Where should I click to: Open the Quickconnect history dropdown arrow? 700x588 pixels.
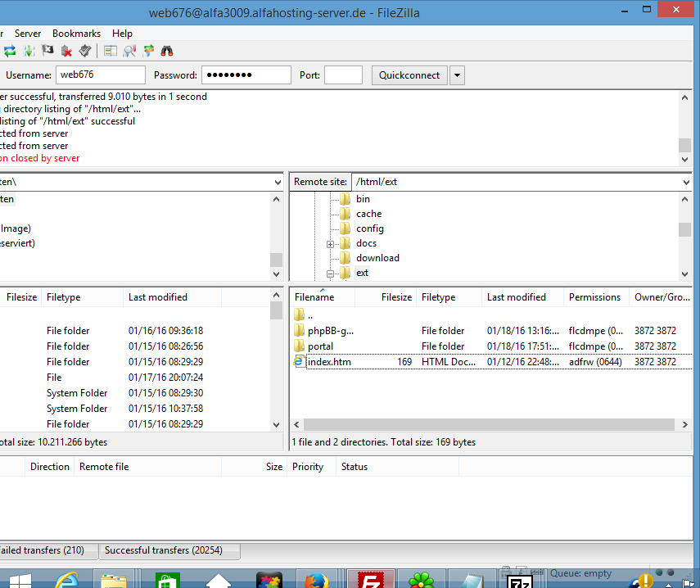(457, 75)
